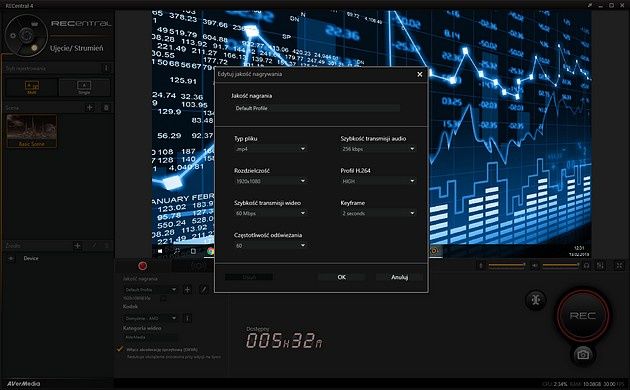The height and width of the screenshot is (390, 630).
Task: Open Kodek options three-dot icon
Action: pos(187,318)
